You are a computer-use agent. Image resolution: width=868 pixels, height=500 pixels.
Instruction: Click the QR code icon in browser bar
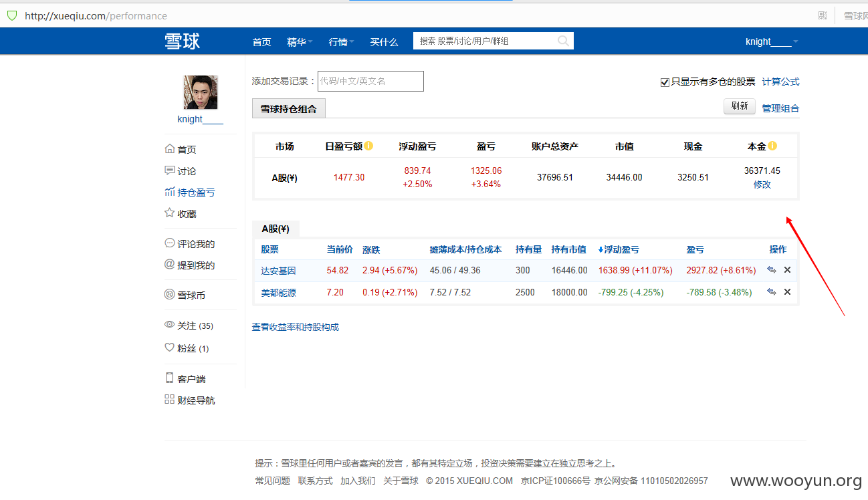coord(823,15)
